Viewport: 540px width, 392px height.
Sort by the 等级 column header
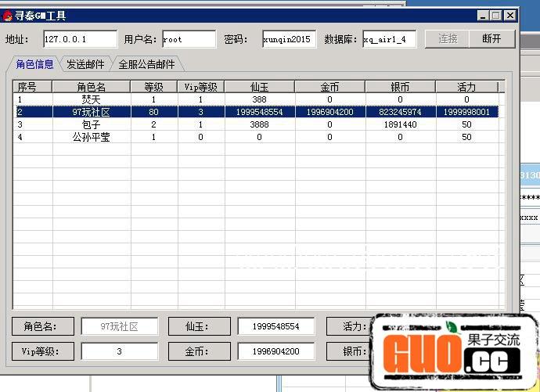153,87
